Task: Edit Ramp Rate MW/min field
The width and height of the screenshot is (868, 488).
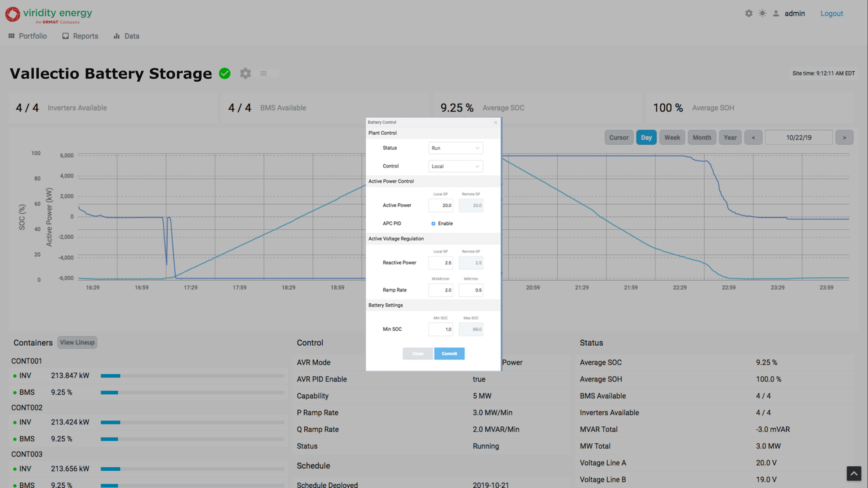Action: click(x=471, y=290)
